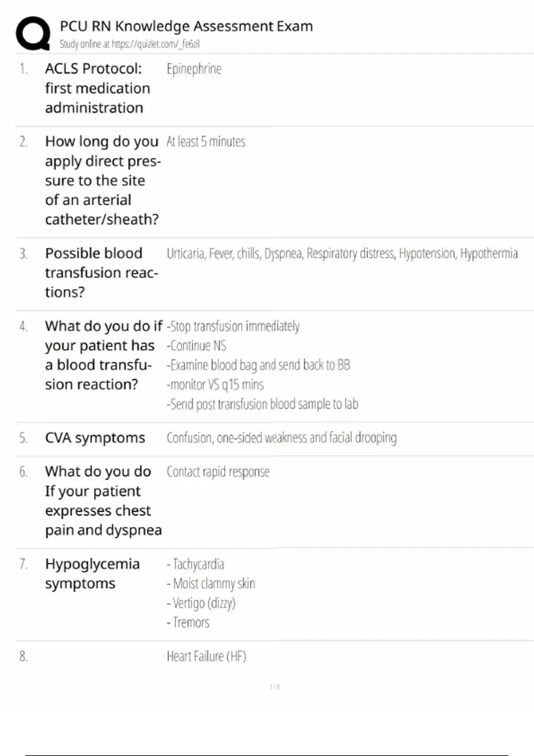Screen dimensions: 534x756
Task: Click the 'Heart Failure (HF)' answer
Action: tap(206, 656)
